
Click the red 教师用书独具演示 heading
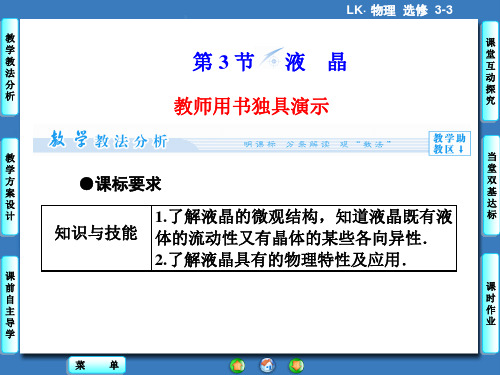coord(251,106)
